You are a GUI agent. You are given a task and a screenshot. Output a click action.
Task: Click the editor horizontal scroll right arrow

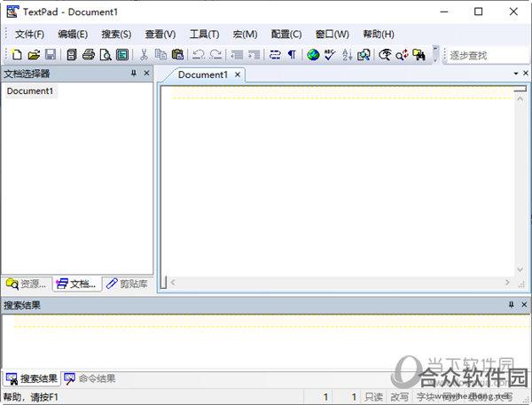pyautogui.click(x=507, y=282)
